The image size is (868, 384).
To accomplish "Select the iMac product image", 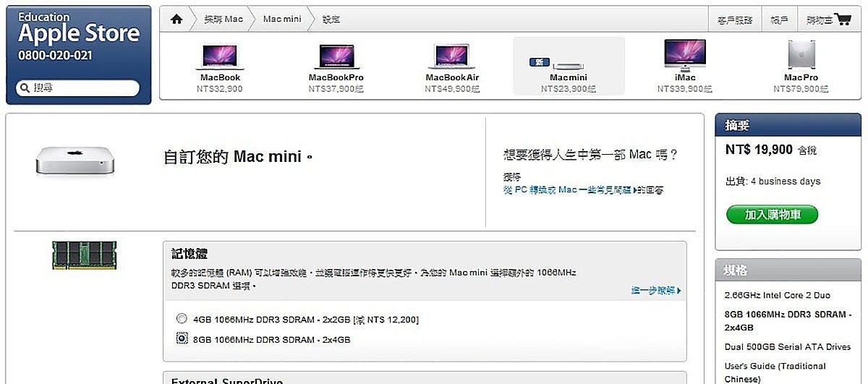I will (x=684, y=55).
